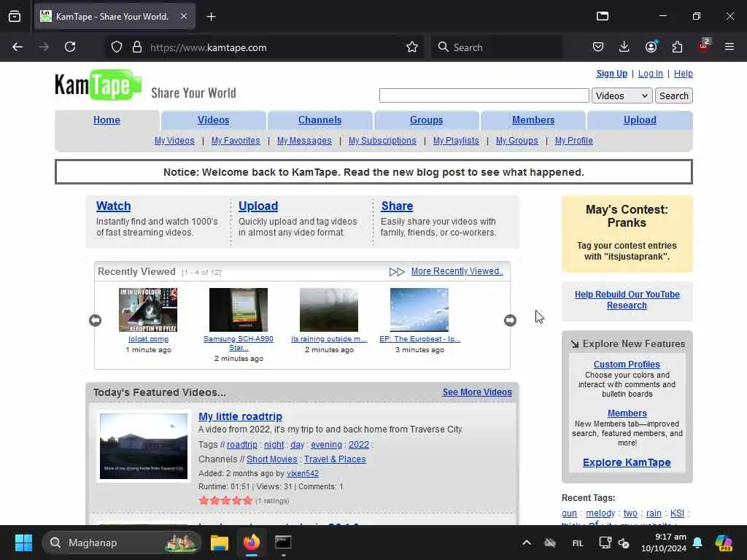
Task: Bookmark this page with the star icon
Action: click(412, 47)
